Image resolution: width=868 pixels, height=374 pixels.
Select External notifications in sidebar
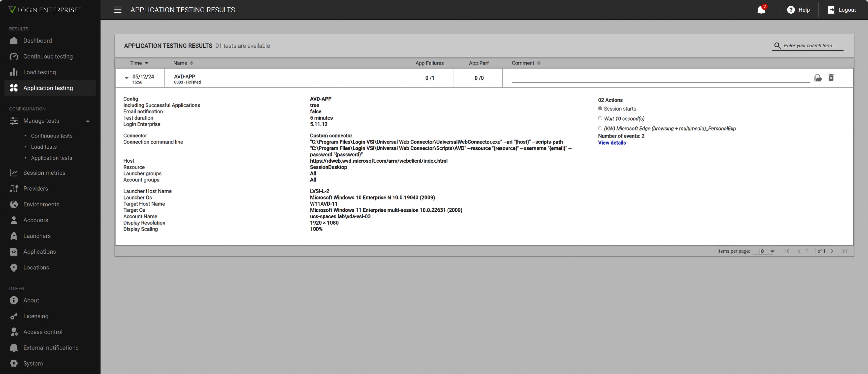[x=51, y=348]
